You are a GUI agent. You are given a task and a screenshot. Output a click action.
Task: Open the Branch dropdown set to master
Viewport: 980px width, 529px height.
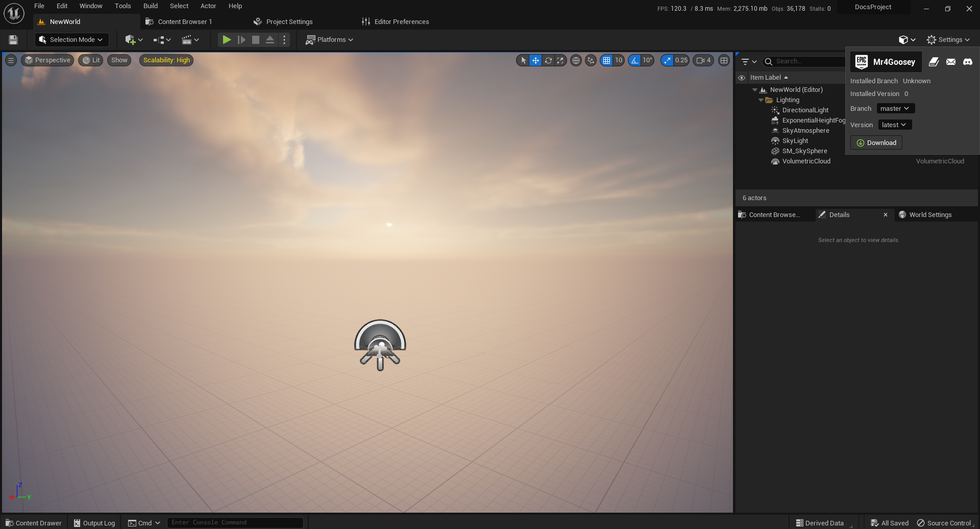pyautogui.click(x=895, y=108)
